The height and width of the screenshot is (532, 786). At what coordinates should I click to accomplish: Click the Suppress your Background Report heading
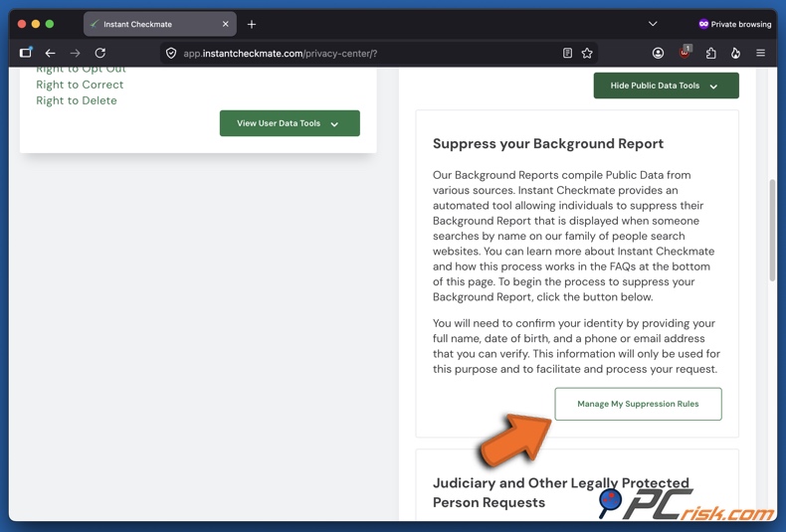pos(548,144)
